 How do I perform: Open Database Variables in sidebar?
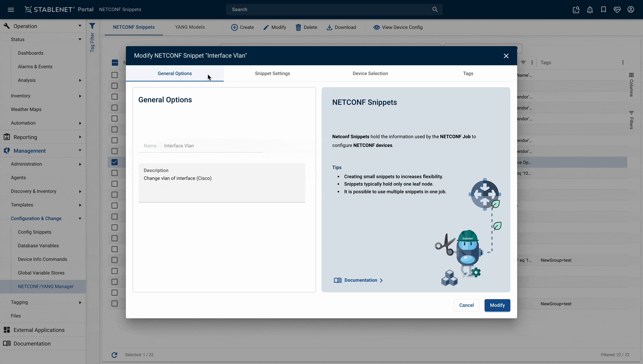(38, 246)
